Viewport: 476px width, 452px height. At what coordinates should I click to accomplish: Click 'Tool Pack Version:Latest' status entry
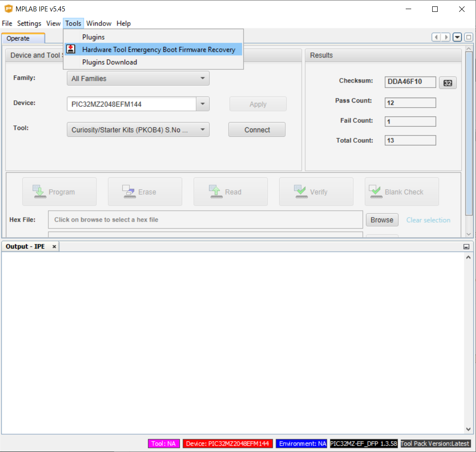[435, 443]
